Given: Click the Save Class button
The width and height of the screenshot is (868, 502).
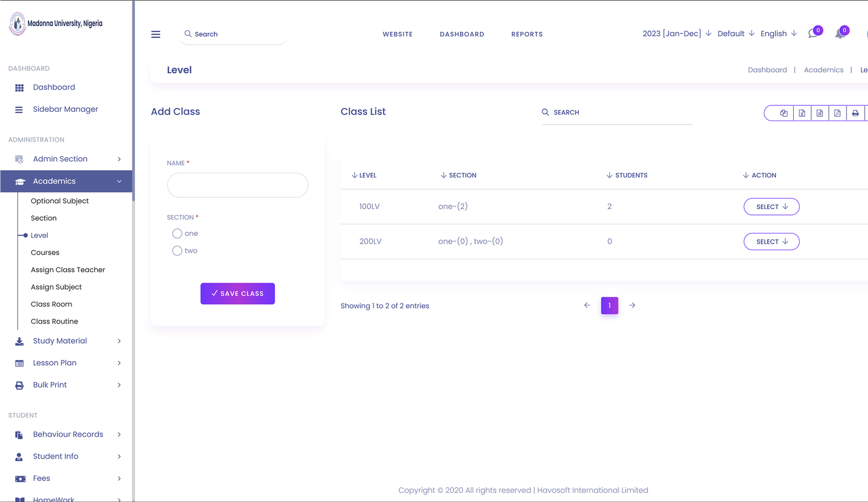Looking at the screenshot, I should tap(238, 294).
